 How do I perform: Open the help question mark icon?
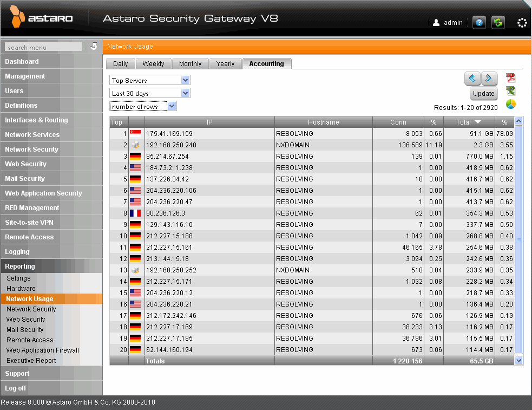[x=479, y=23]
